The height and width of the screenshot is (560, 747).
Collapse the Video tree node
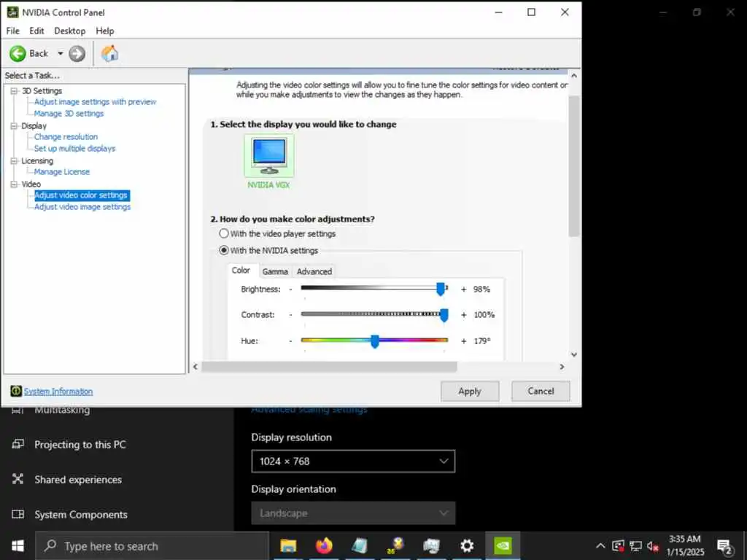(14, 184)
